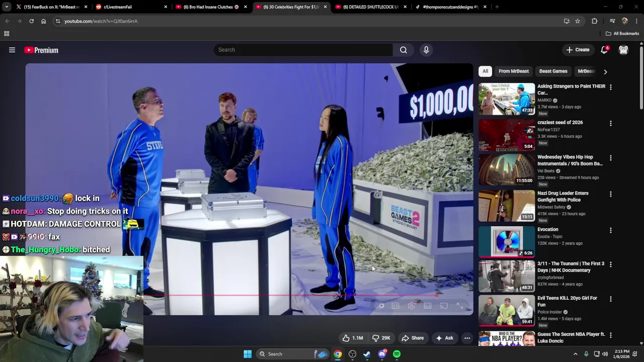
Task: Click the Windows taskbar search box
Action: pos(292,354)
